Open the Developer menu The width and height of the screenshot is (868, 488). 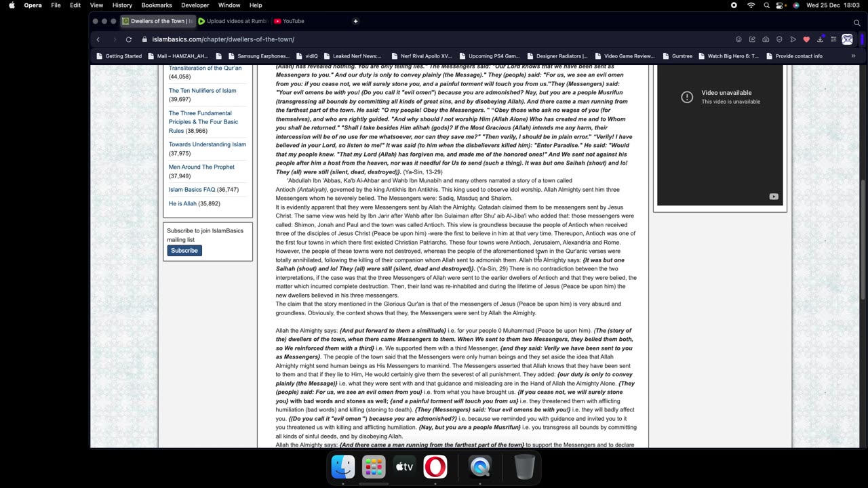(x=195, y=5)
